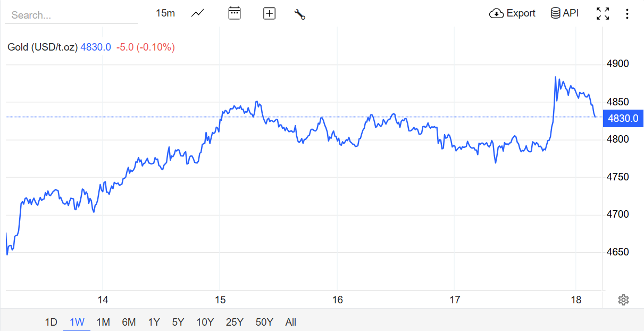Toggle fullscreen chart view

603,14
